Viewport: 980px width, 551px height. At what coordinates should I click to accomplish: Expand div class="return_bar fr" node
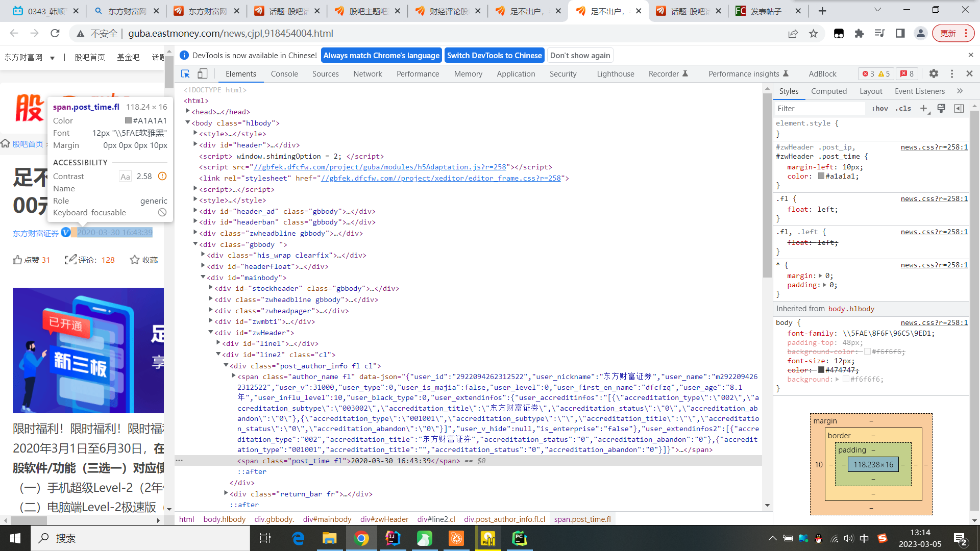point(226,493)
